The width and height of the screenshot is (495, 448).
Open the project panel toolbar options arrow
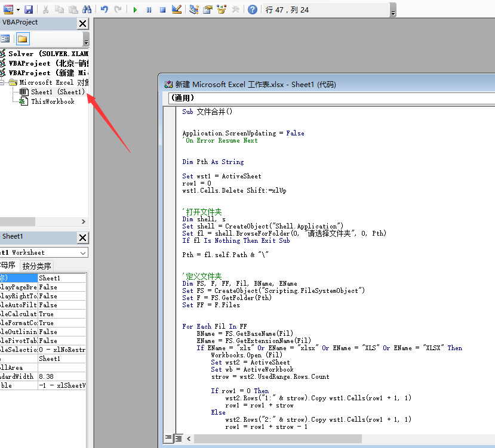point(86,42)
